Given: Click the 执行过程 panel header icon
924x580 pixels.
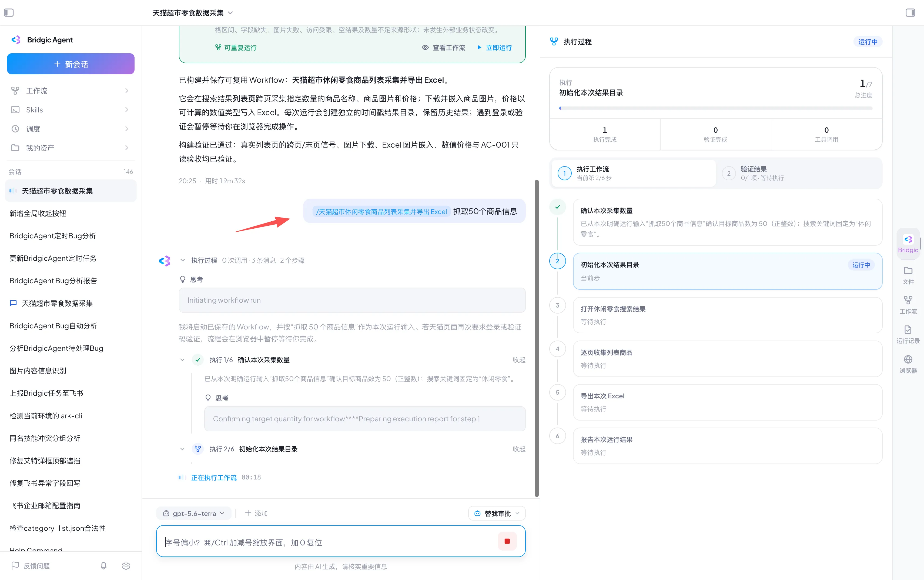Looking at the screenshot, I should pyautogui.click(x=554, y=41).
